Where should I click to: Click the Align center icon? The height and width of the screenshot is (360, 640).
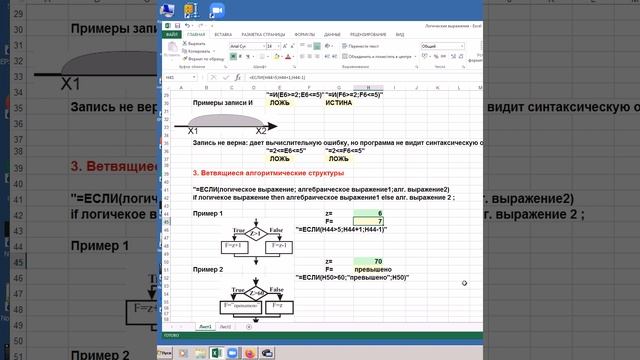309,56
